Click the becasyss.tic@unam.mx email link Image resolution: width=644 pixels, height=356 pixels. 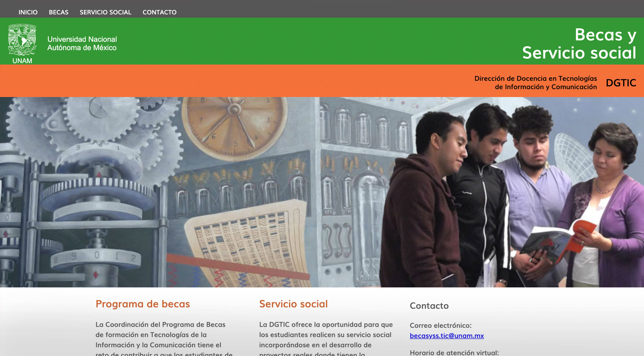point(446,336)
